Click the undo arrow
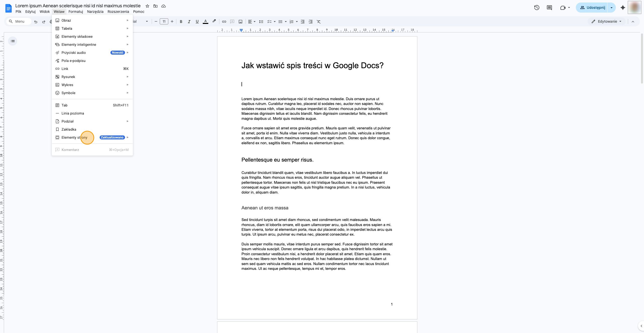Screen dimensions: 644x333 (36, 22)
